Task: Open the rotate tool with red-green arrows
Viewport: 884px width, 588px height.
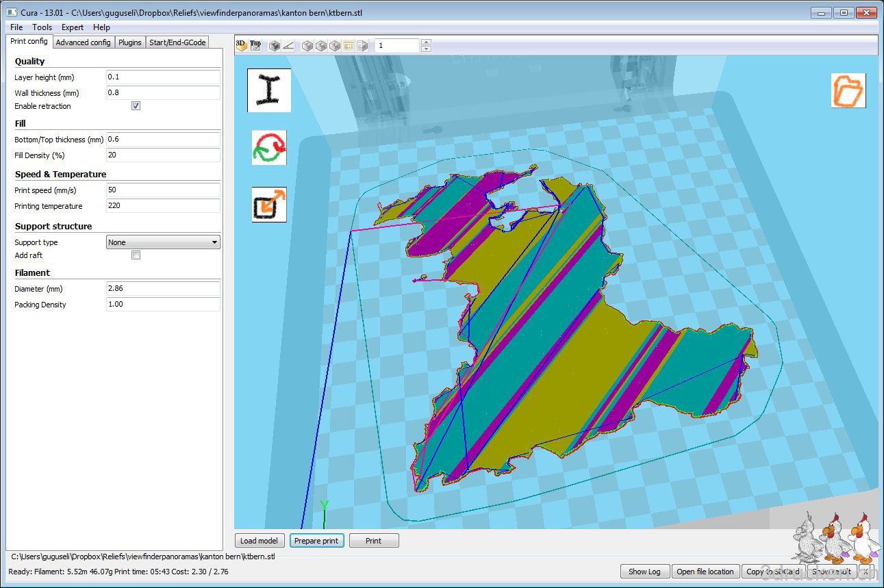Action: [x=269, y=148]
